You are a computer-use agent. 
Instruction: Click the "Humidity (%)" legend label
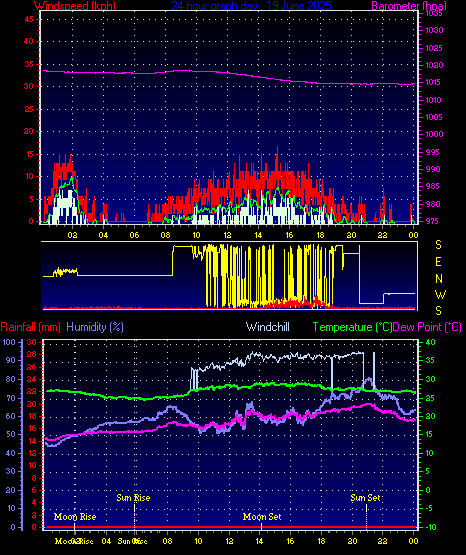(95, 327)
